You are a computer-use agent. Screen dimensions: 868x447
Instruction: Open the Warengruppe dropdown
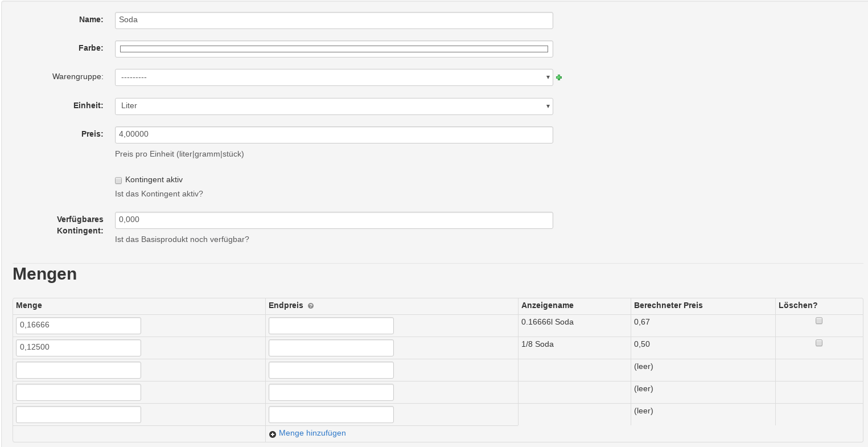334,77
